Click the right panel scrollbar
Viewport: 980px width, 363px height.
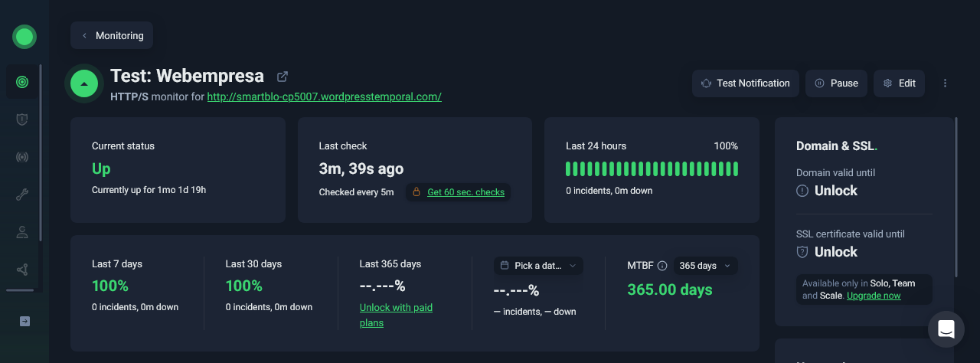coord(956,198)
